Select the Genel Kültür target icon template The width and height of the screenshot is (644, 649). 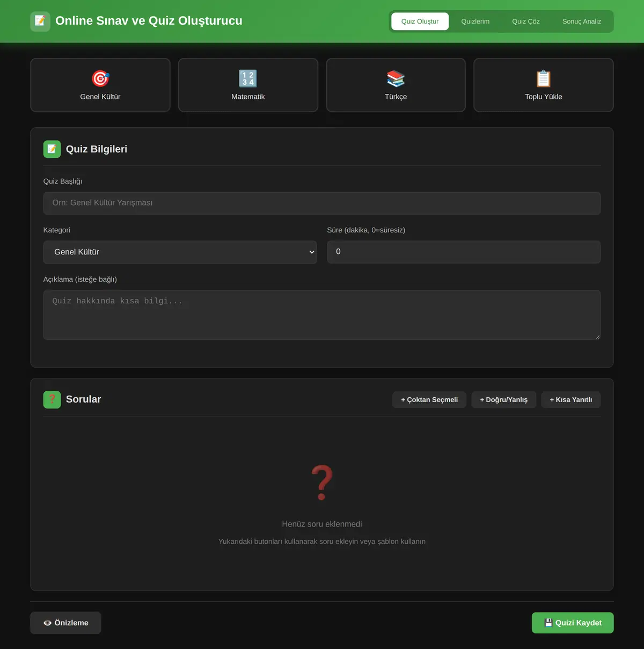[x=100, y=79]
